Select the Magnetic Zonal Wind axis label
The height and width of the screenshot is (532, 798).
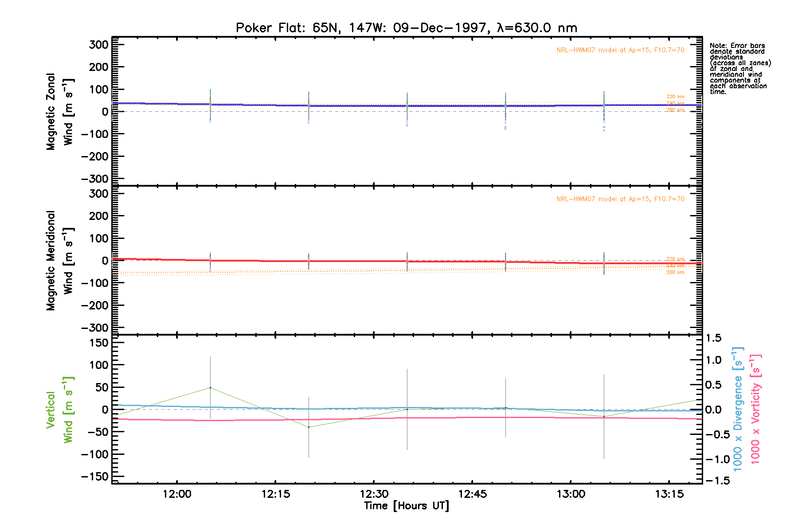60,112
